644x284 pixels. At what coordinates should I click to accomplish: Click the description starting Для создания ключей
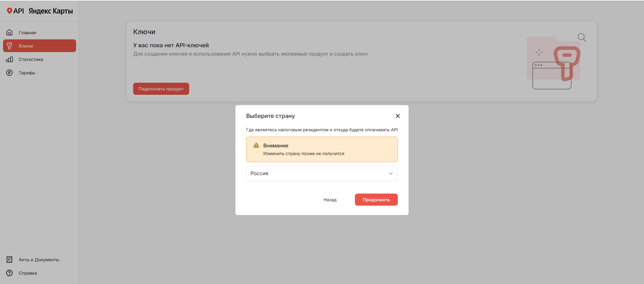(251, 54)
